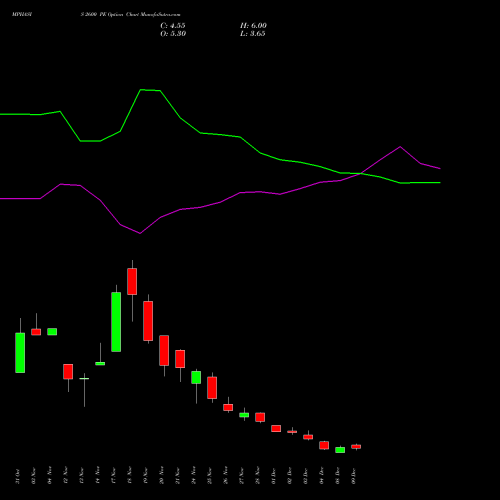The image size is (500, 500).
Task: Click the purple indicator line at its lowest dip
Action: (140, 233)
